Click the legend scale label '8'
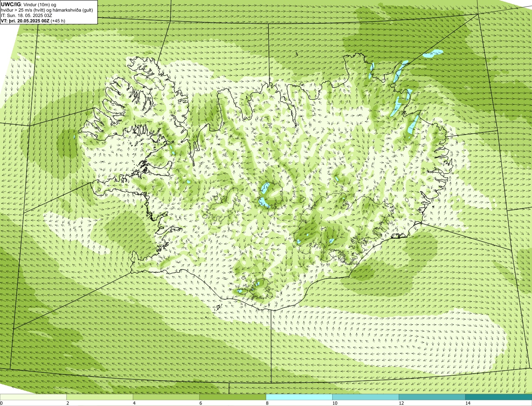532x406 pixels. coord(267,403)
